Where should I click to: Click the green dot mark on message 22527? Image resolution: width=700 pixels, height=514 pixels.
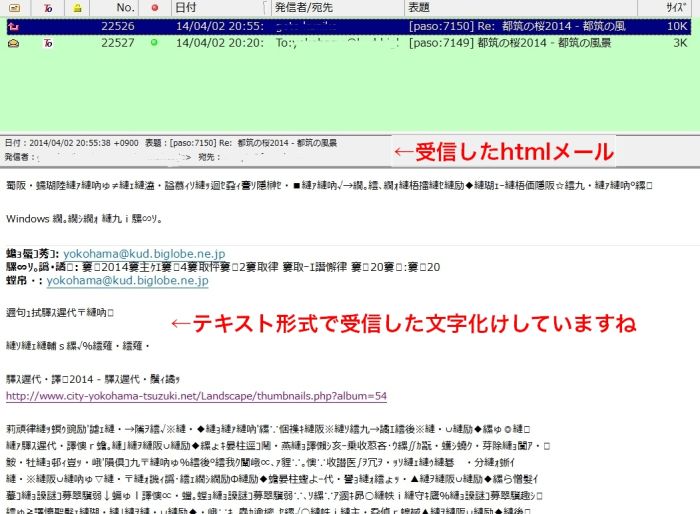tap(153, 43)
